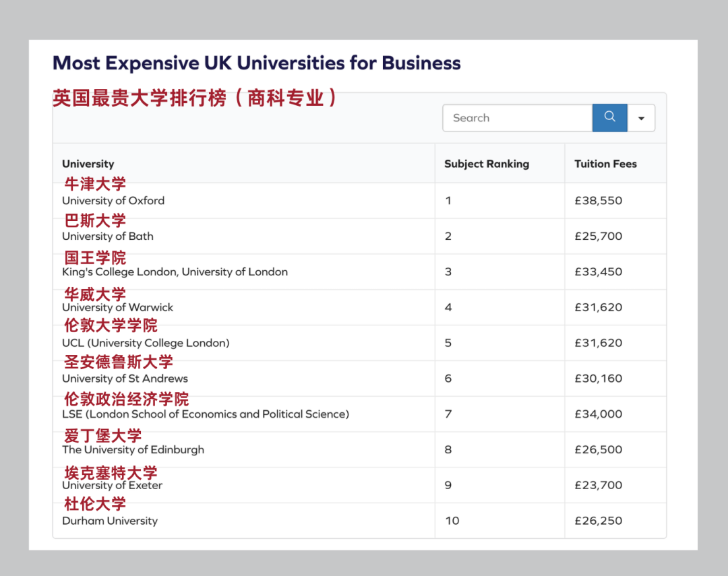The width and height of the screenshot is (728, 576).
Task: Sort by Subject Ranking column header
Action: (x=487, y=164)
